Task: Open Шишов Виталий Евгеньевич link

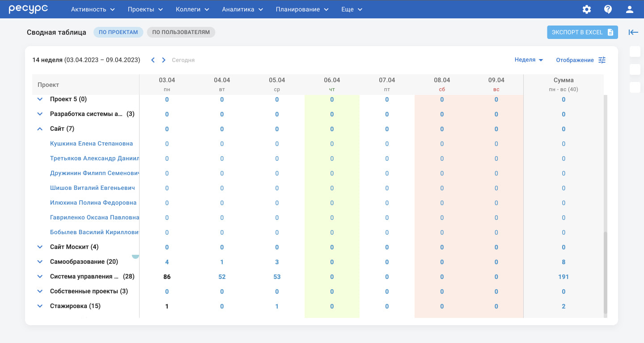Action: pos(93,188)
